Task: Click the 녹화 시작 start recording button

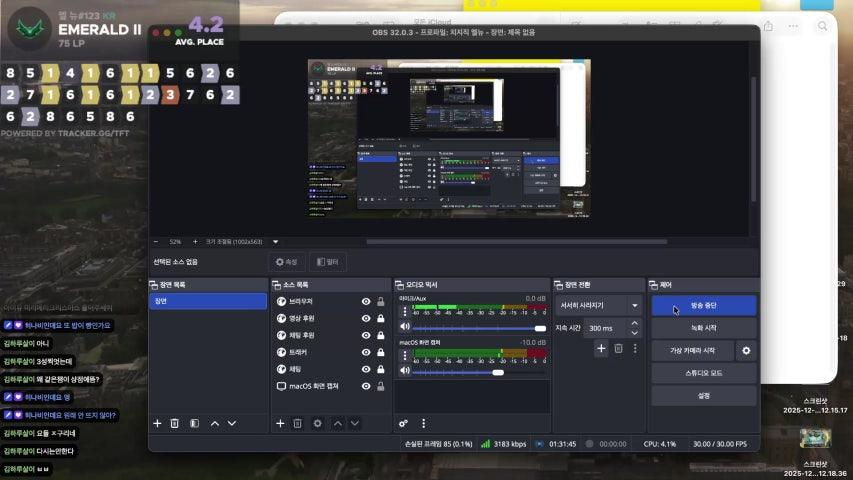Action: (x=703, y=328)
